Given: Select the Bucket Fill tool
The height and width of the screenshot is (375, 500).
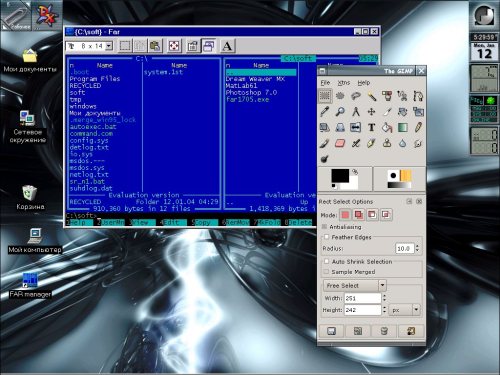Looking at the screenshot, I should click(x=387, y=127).
